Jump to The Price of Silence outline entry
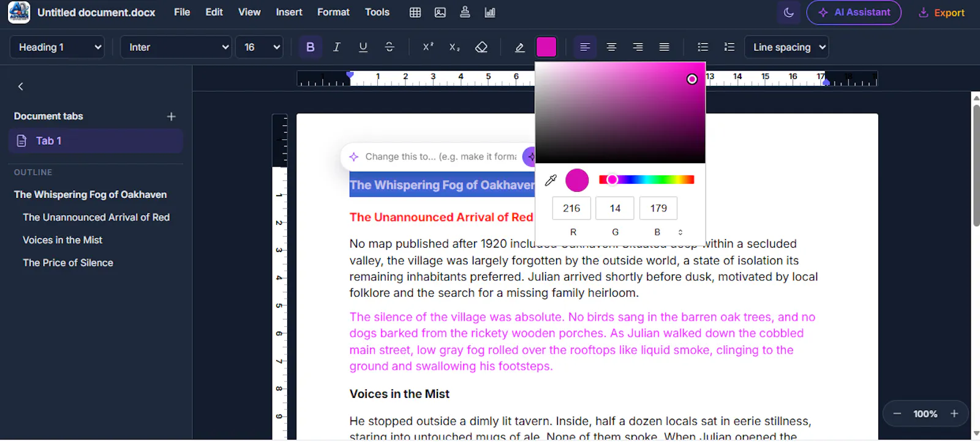 point(68,262)
